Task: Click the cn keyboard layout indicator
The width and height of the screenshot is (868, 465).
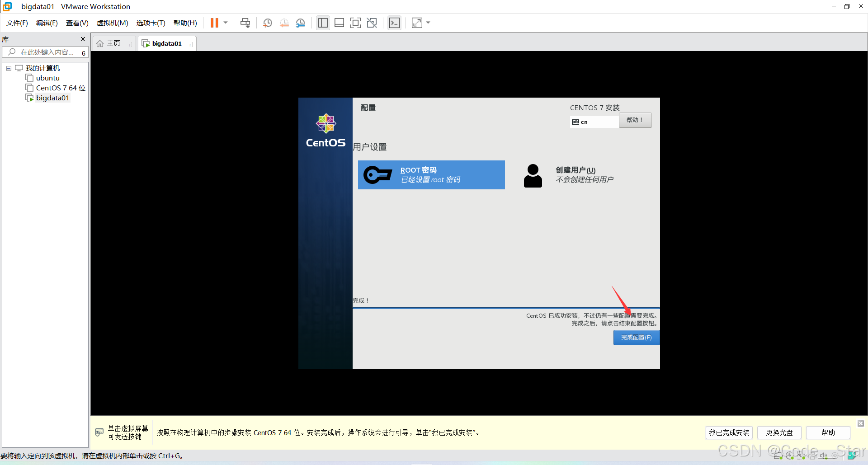Action: (x=594, y=122)
